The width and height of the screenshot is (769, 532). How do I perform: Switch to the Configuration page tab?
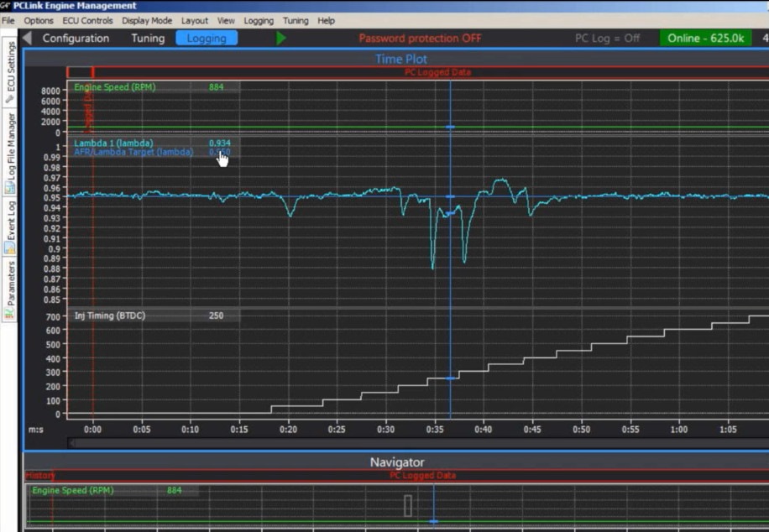click(x=76, y=39)
